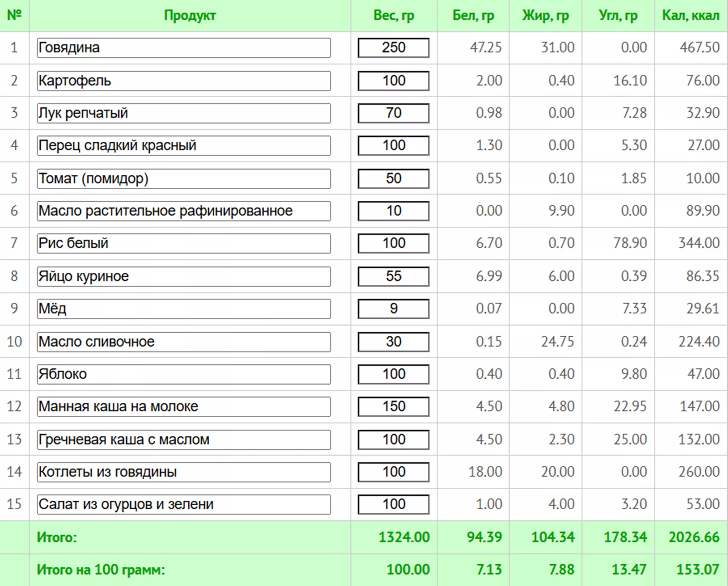Click the weight field showing 30
Screen dimensions: 728x586
tap(393, 342)
